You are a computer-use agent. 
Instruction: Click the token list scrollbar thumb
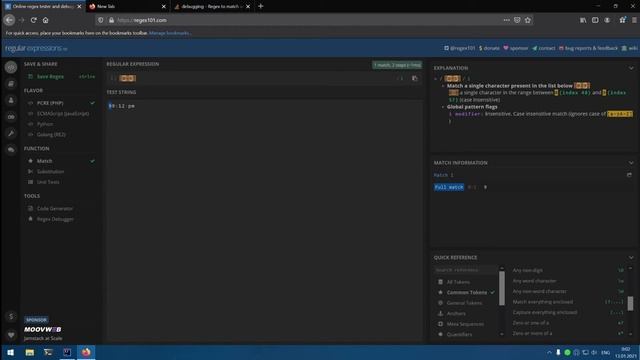(630, 303)
